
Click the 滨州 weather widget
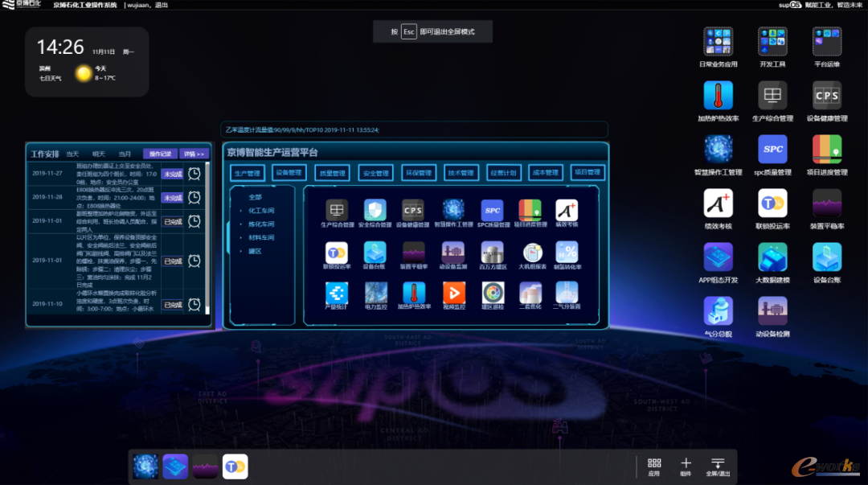coord(87,61)
